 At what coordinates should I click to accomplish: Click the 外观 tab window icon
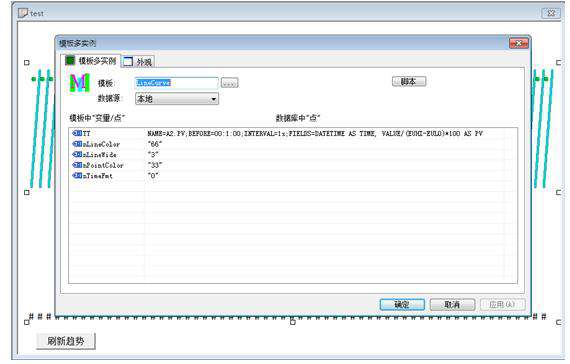[x=128, y=62]
